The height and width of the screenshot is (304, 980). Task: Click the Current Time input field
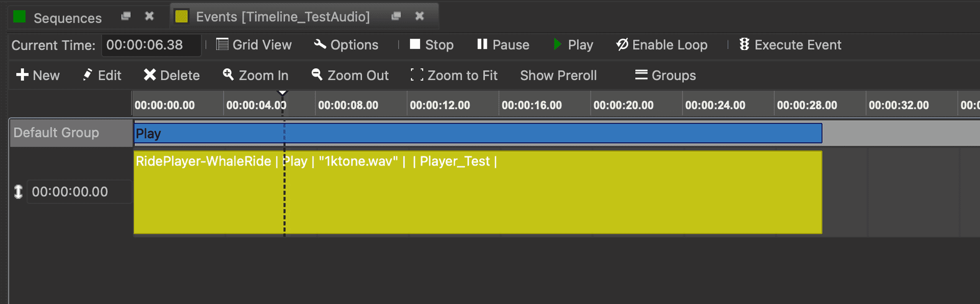pyautogui.click(x=151, y=45)
